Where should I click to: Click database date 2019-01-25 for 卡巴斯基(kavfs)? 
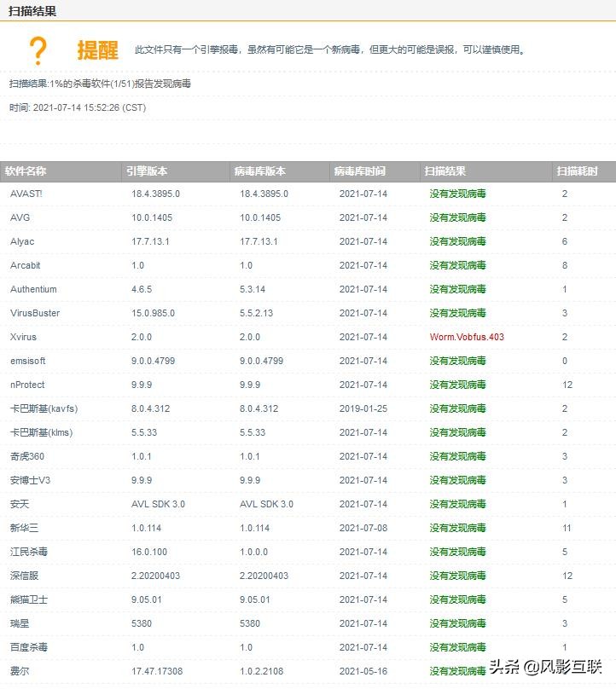point(363,408)
